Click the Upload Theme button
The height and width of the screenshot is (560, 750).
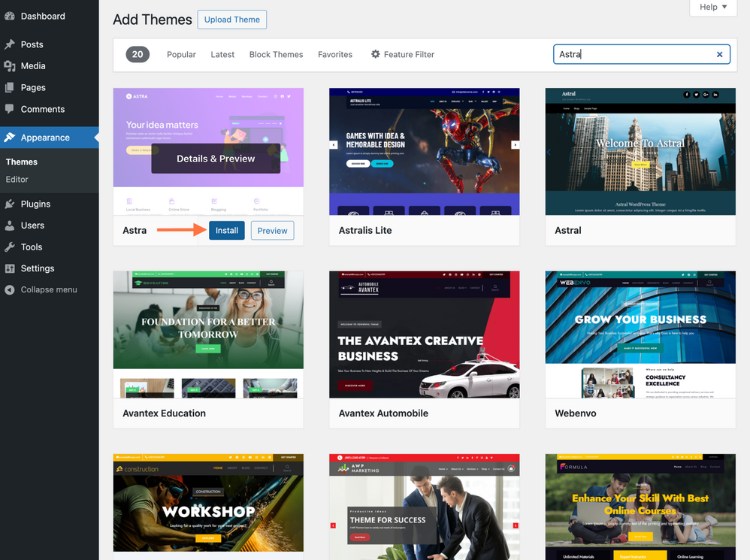pyautogui.click(x=231, y=20)
